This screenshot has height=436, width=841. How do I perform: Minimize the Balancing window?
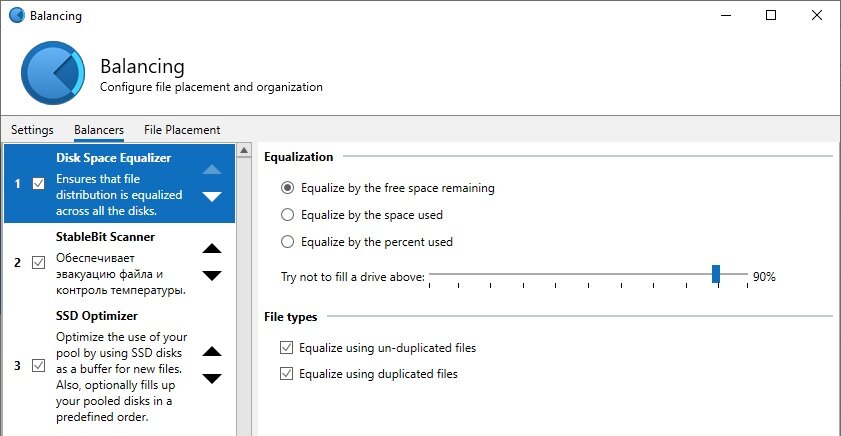click(726, 15)
